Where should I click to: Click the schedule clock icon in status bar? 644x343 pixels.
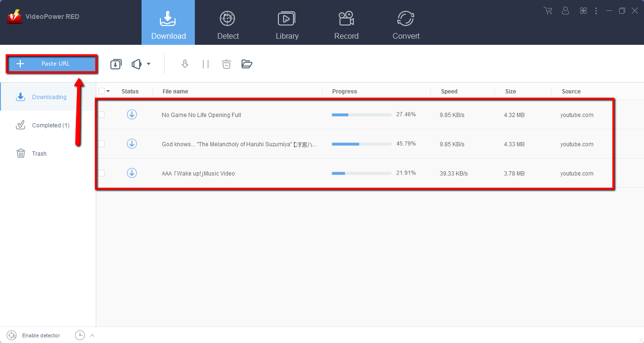(x=80, y=335)
